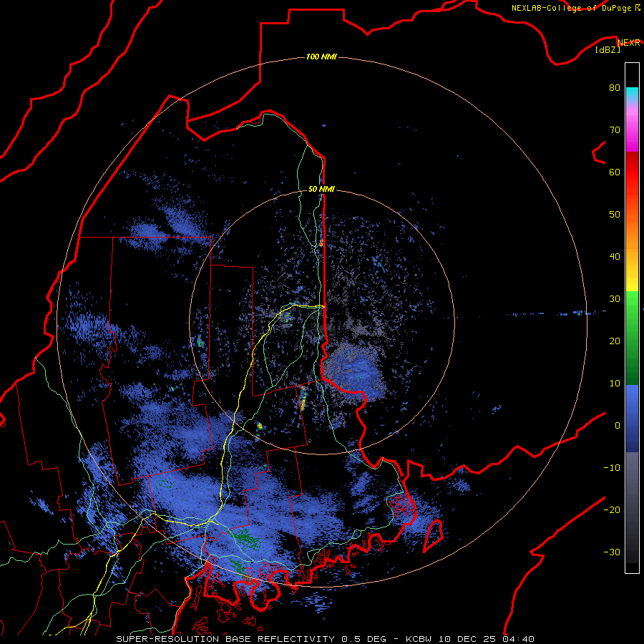Screen dimensions: 644x644
Task: Select the 70 value on dBZ scale
Action: pos(615,130)
